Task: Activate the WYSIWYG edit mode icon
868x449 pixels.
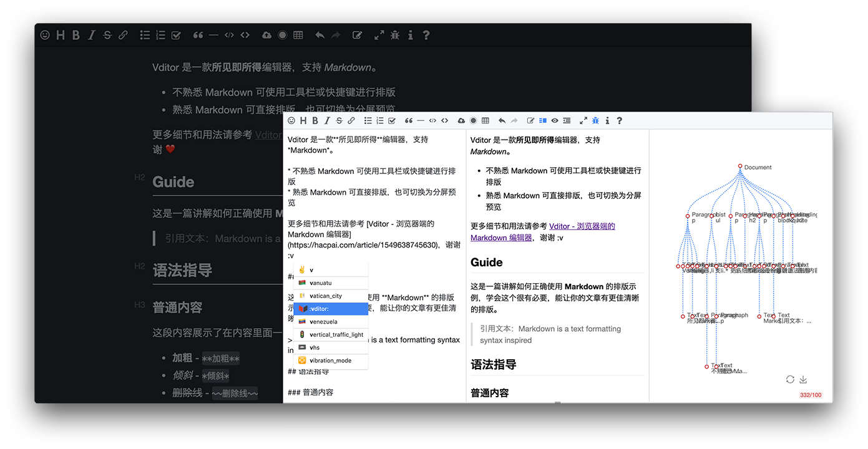Action: coord(531,120)
